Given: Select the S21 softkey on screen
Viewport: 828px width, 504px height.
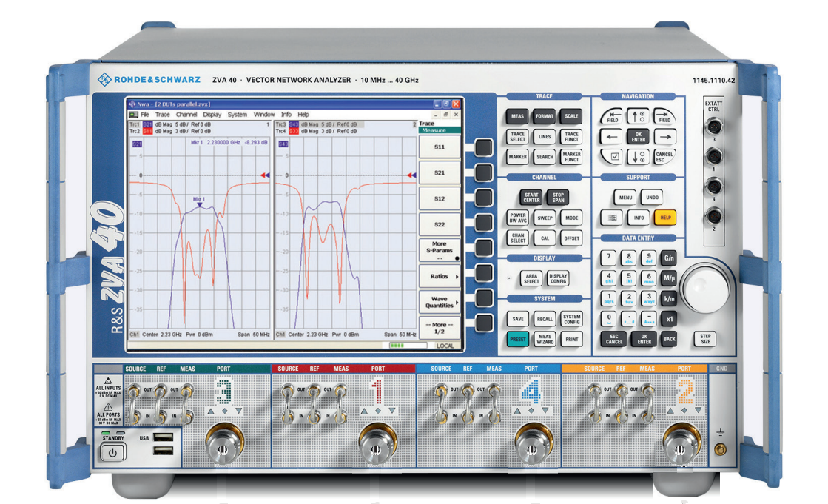Looking at the screenshot, I should [x=440, y=172].
